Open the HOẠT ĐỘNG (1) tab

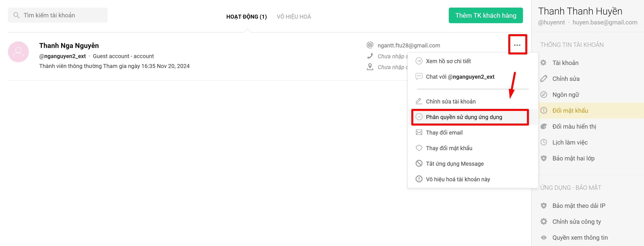coord(246,17)
